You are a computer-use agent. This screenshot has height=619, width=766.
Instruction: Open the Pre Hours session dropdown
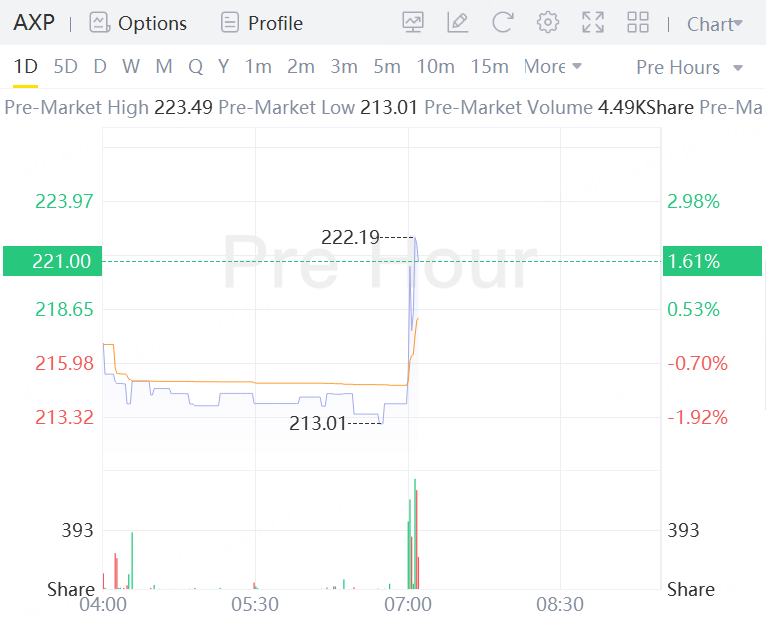pyautogui.click(x=690, y=67)
